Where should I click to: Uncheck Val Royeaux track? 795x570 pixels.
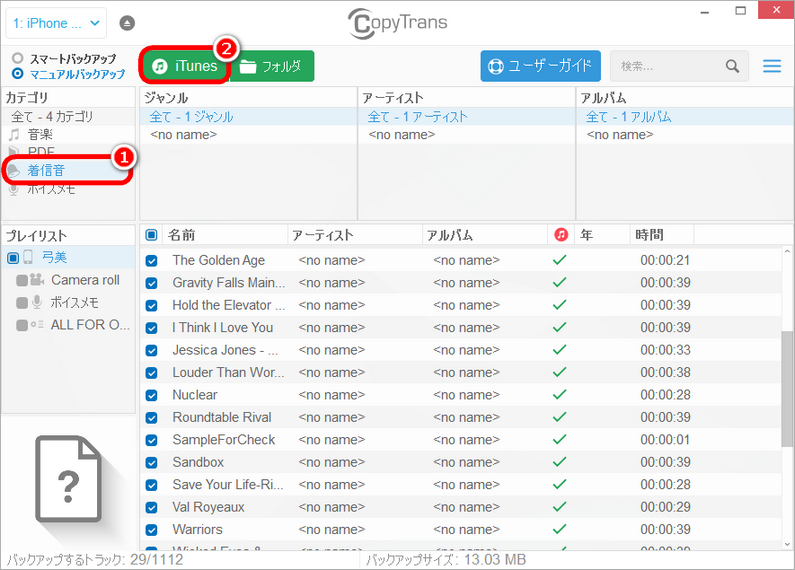[151, 508]
